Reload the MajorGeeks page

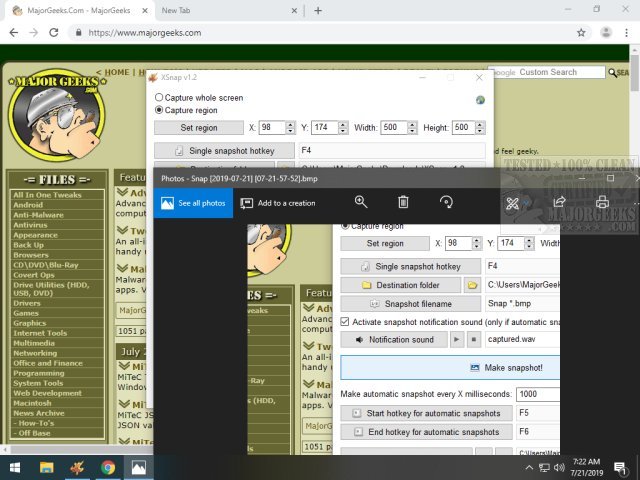(53, 33)
